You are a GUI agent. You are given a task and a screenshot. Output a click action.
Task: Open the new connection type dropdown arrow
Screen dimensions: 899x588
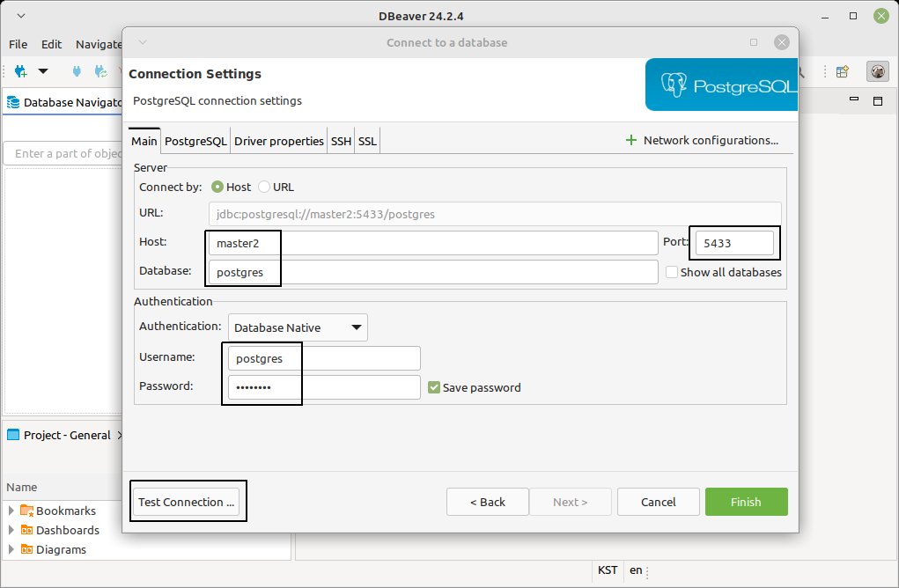42,71
